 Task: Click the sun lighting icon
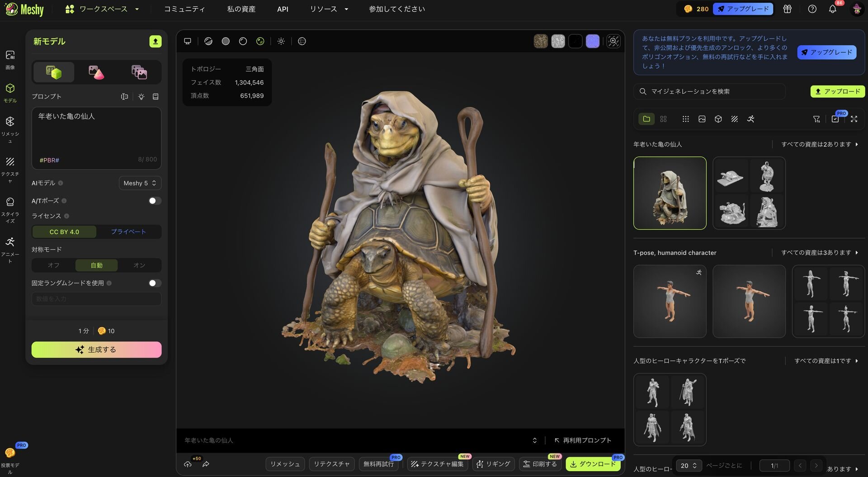click(281, 41)
